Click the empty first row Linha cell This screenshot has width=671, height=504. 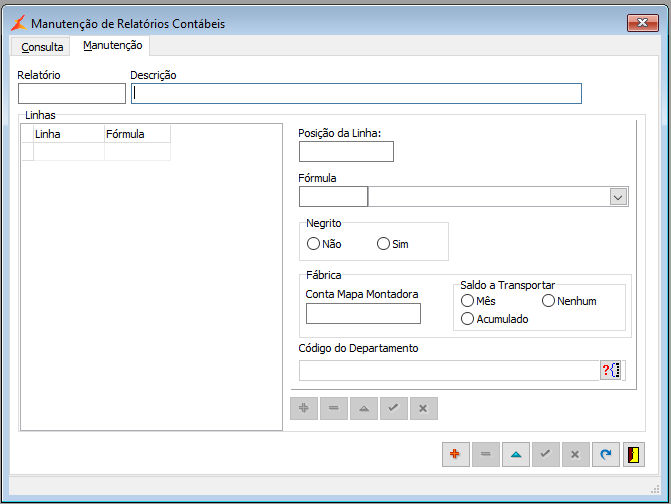(69, 151)
